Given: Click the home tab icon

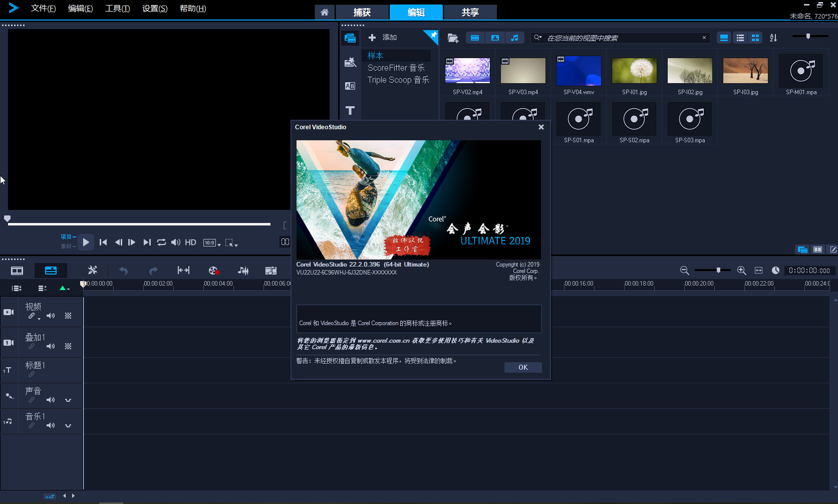Looking at the screenshot, I should (x=325, y=12).
